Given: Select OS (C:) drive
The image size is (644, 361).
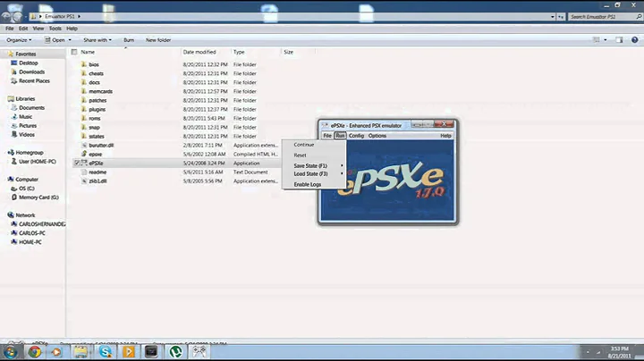Looking at the screenshot, I should click(x=27, y=189).
